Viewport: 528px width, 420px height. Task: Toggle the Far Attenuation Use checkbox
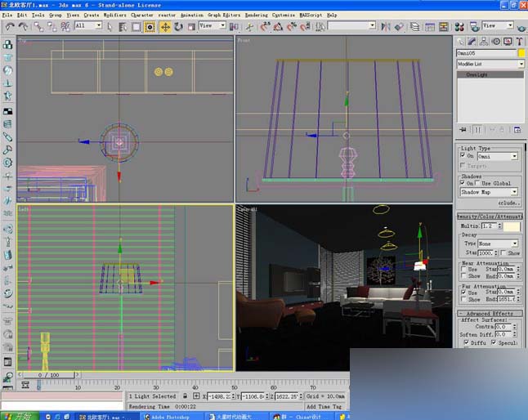pyautogui.click(x=463, y=292)
